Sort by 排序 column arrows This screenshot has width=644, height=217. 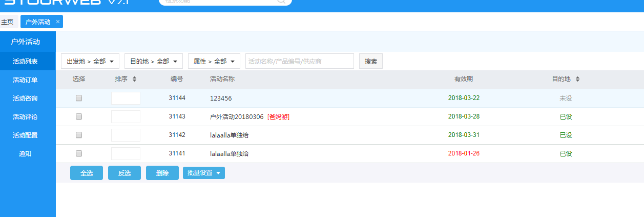(x=134, y=79)
